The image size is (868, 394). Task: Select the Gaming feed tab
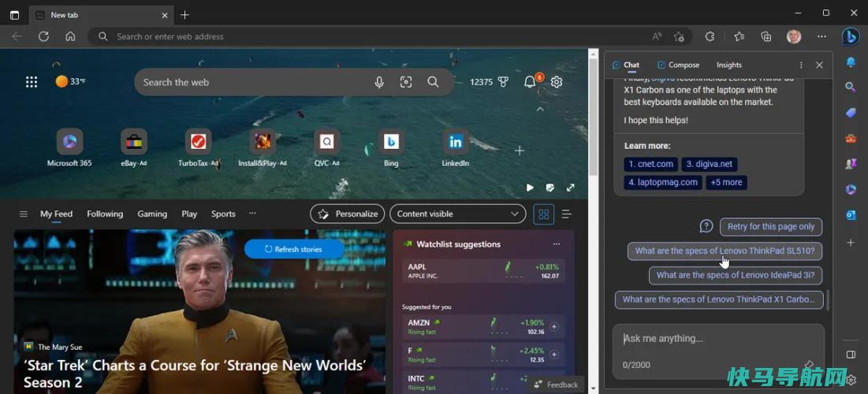pos(152,214)
